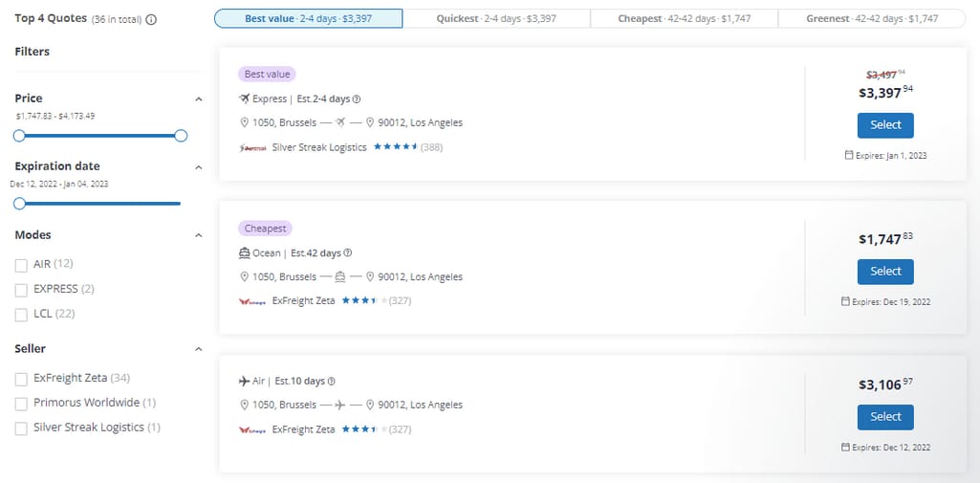Click the Filters heading

32,52
